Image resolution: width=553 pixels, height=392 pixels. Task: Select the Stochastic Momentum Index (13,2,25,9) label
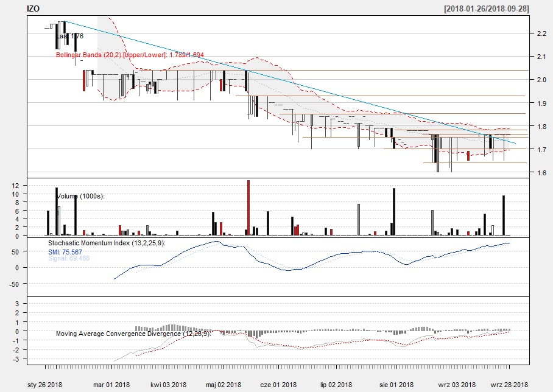107,243
